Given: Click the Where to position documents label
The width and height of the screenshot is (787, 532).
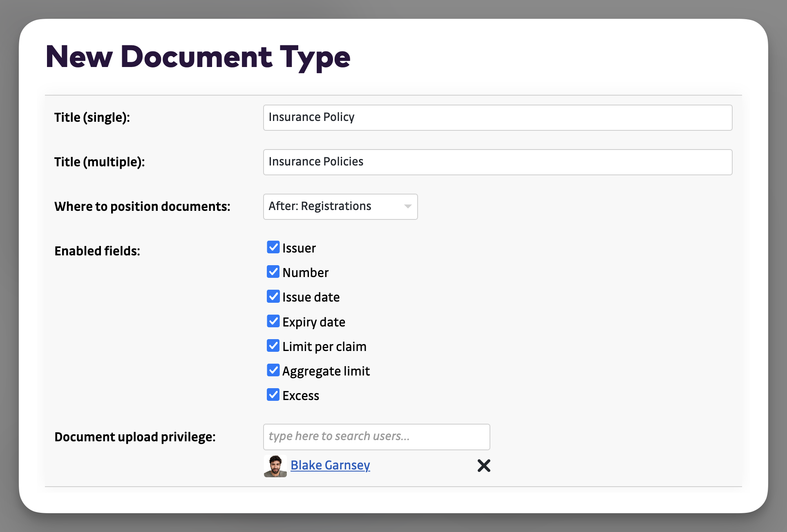Looking at the screenshot, I should [x=142, y=206].
